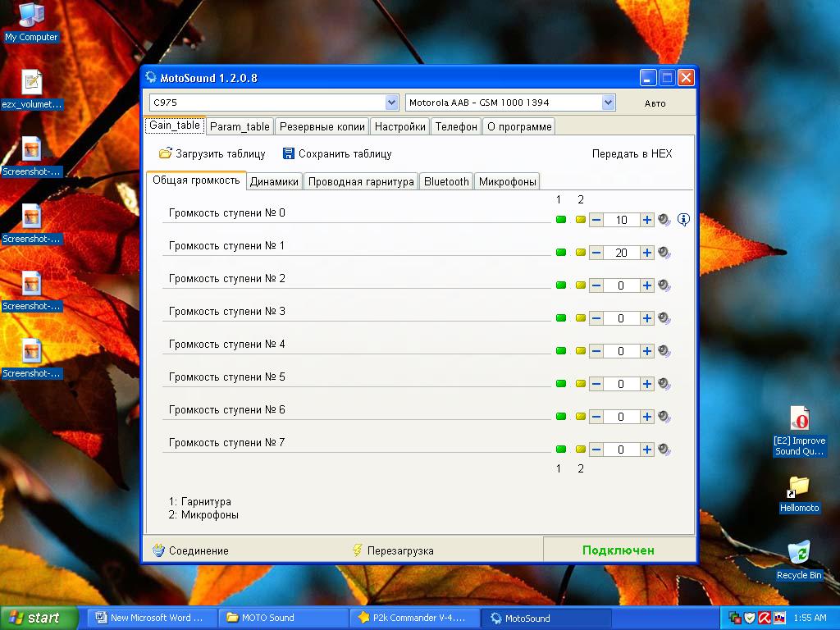The width and height of the screenshot is (840, 630).
Task: Select the ezx_volumet… file on the desktop
Action: pyautogui.click(x=32, y=89)
